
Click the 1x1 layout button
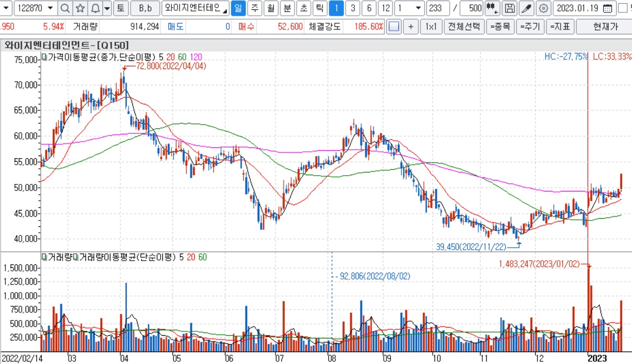pos(431,27)
